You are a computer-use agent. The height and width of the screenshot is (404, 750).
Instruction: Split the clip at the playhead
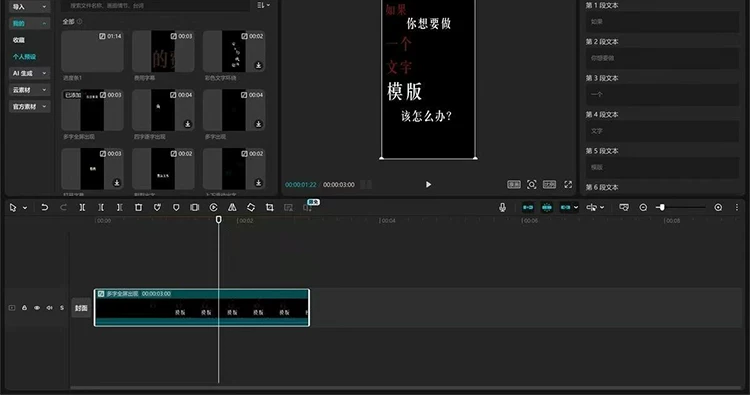coord(82,207)
